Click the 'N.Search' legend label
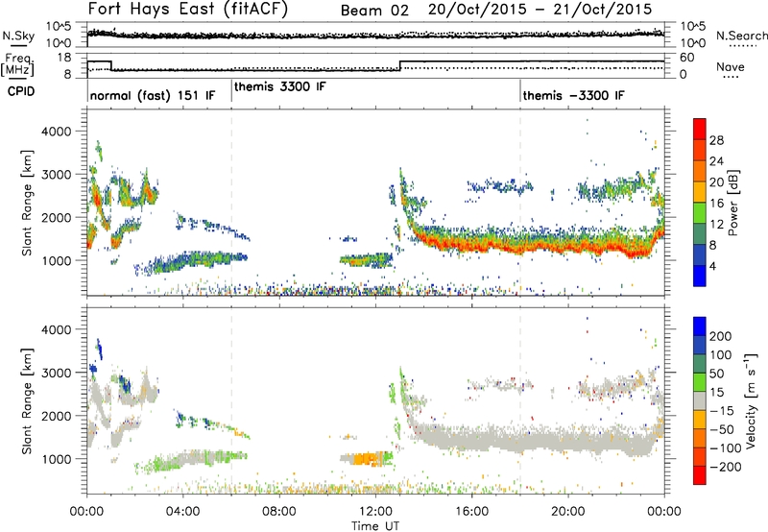 741,36
